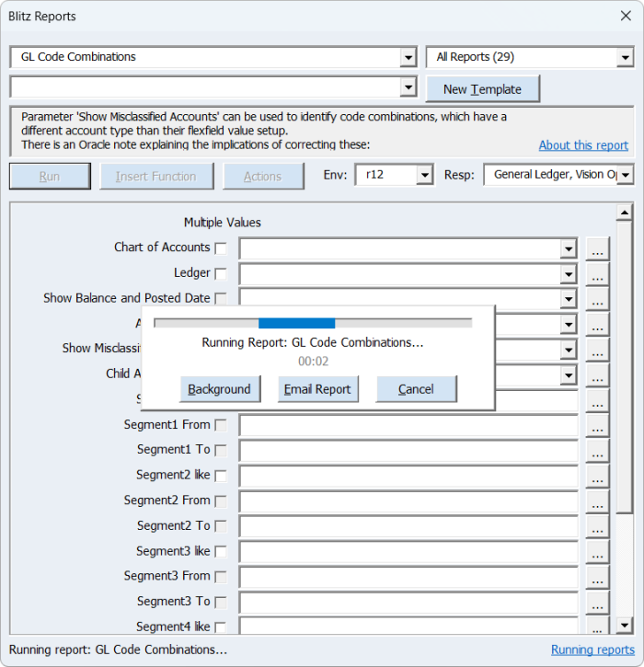Open ellipsis picker for Show Balance row
Viewport: 644px width, 667px height.
[x=597, y=299]
